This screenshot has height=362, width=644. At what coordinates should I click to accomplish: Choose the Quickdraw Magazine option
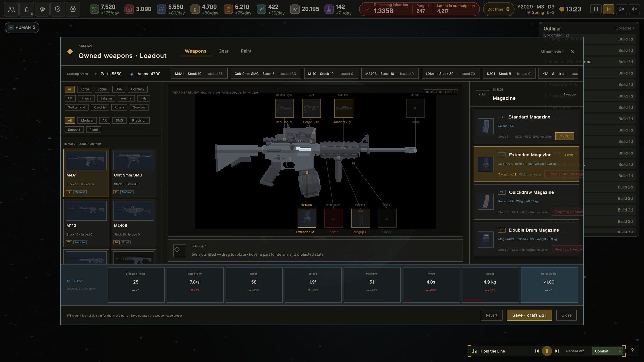coord(526,202)
